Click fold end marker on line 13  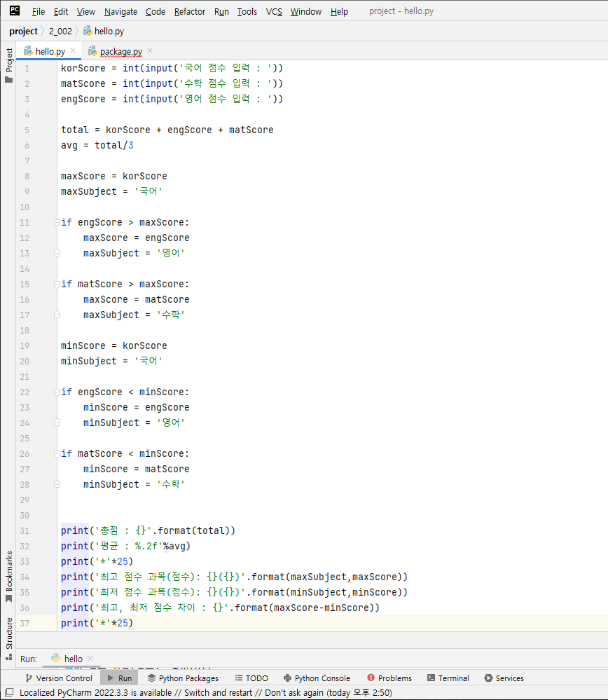pyautogui.click(x=57, y=253)
